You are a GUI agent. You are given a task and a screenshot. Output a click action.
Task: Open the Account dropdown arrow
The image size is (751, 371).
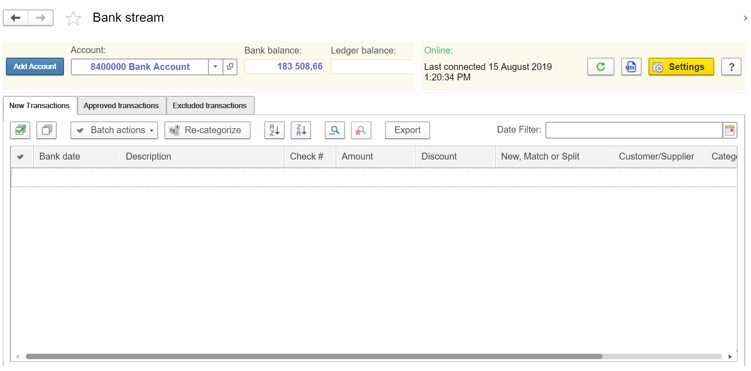[216, 67]
